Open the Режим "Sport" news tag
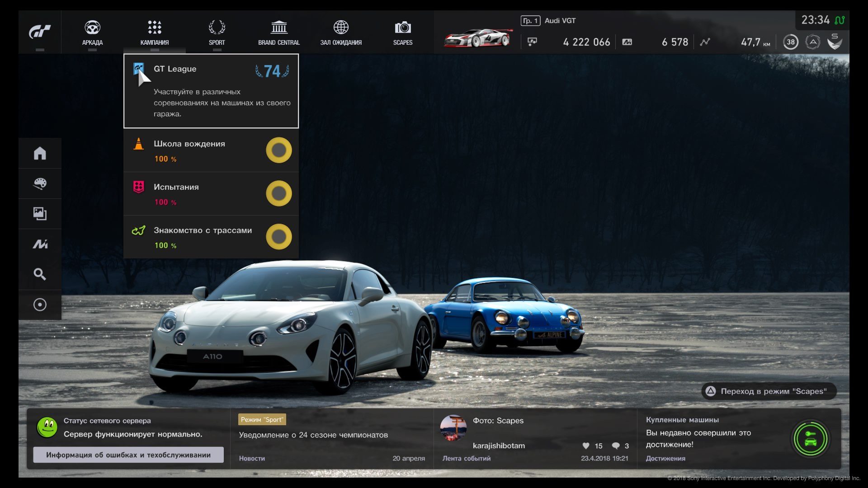The height and width of the screenshot is (488, 868). tap(262, 420)
